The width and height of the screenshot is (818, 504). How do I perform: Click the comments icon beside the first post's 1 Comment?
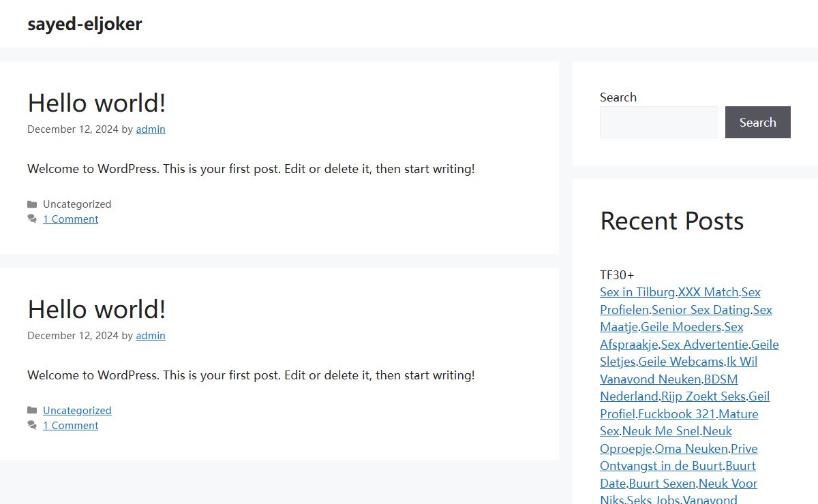(x=32, y=219)
